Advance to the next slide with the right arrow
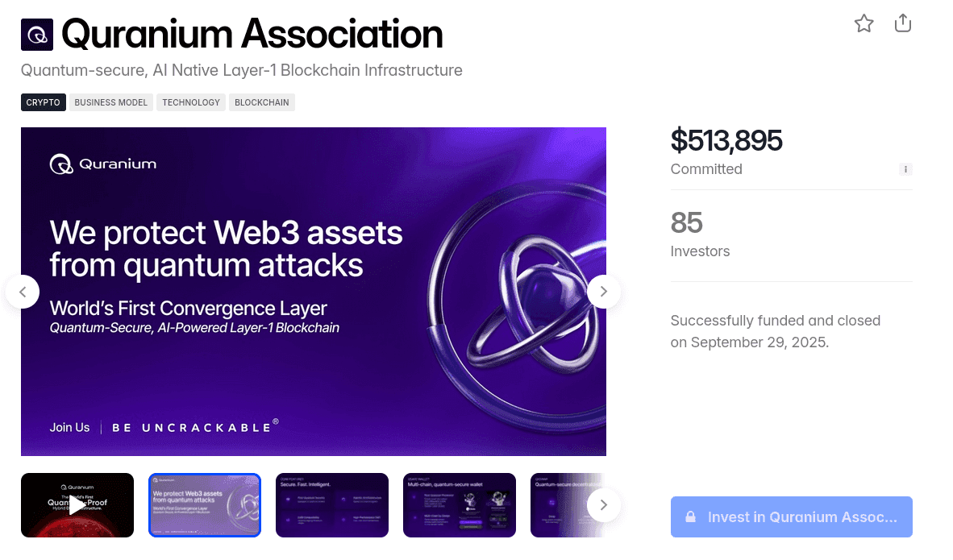The image size is (953, 560). pos(603,292)
